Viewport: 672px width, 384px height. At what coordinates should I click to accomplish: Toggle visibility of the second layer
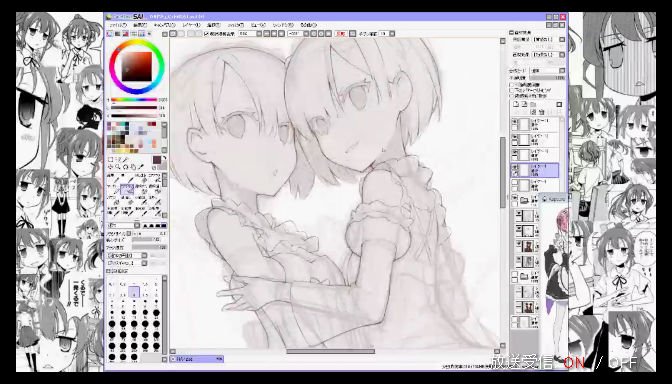click(515, 137)
